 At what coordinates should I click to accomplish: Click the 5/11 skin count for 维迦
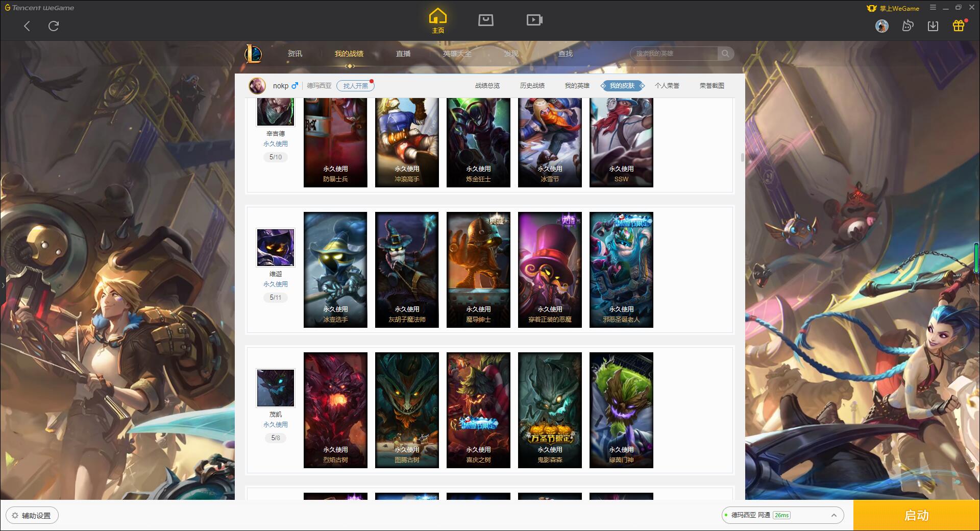point(276,297)
